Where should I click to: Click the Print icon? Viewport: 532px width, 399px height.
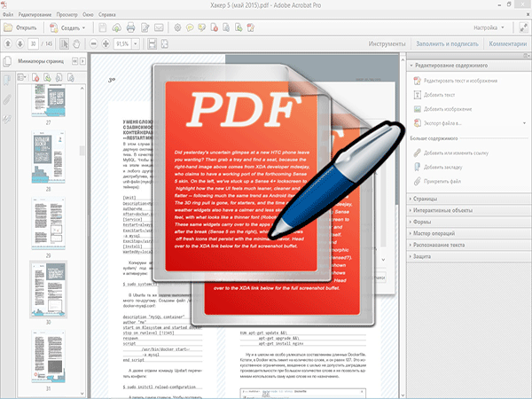point(130,27)
